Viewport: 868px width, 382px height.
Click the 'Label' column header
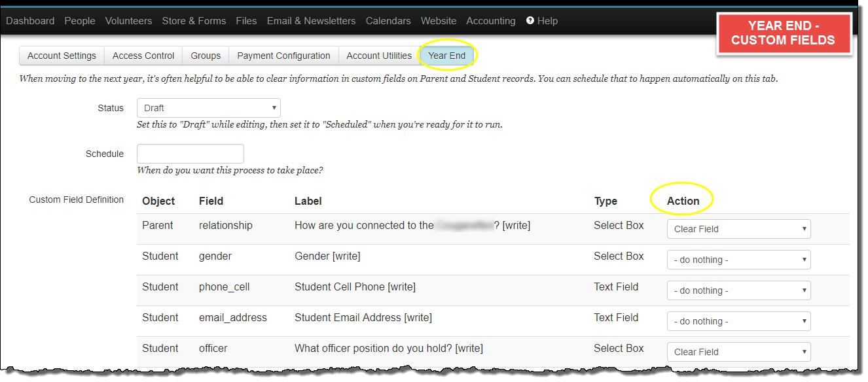point(308,201)
